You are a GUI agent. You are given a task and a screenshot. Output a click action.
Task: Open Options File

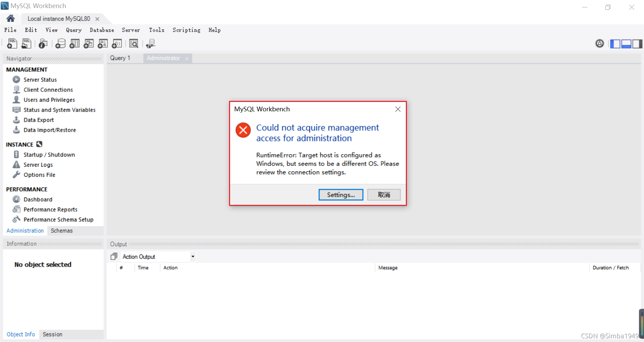[x=39, y=175]
